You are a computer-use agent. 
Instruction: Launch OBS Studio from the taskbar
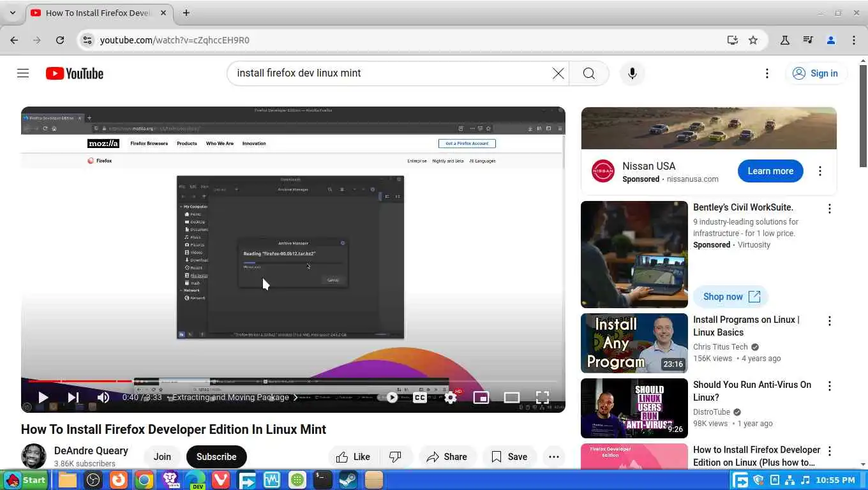click(93, 480)
